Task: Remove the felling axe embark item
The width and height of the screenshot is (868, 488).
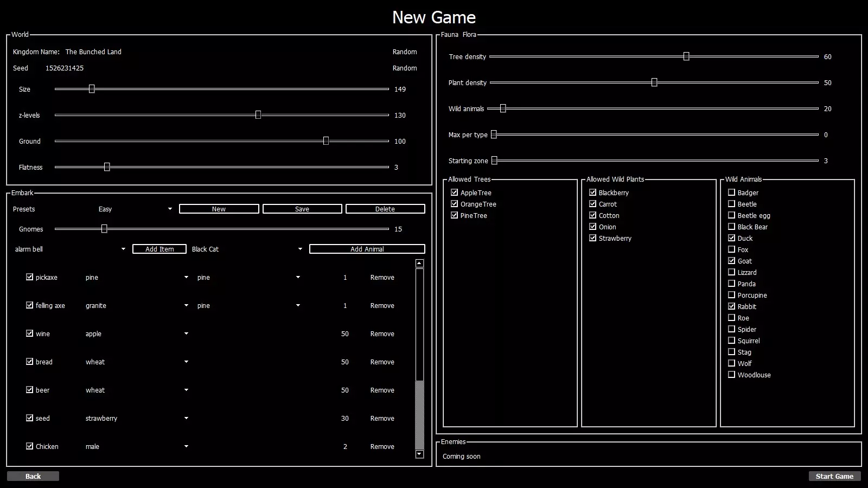Action: tap(382, 306)
